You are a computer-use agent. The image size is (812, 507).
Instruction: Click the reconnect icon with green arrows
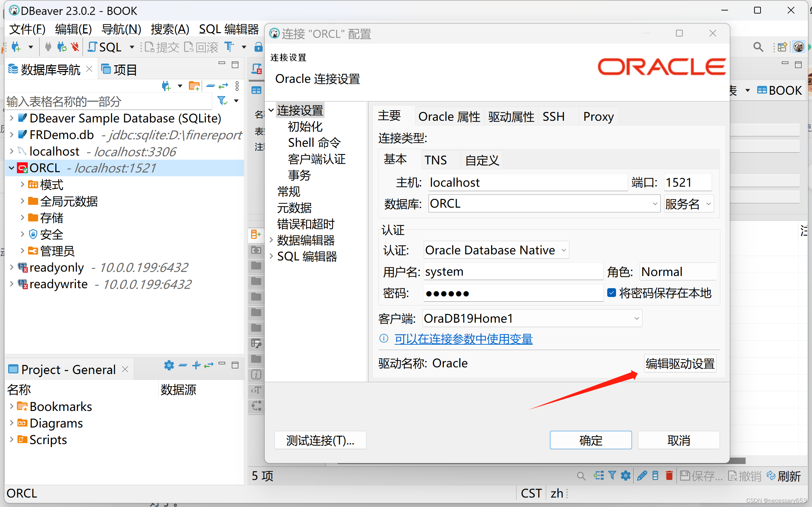(61, 47)
